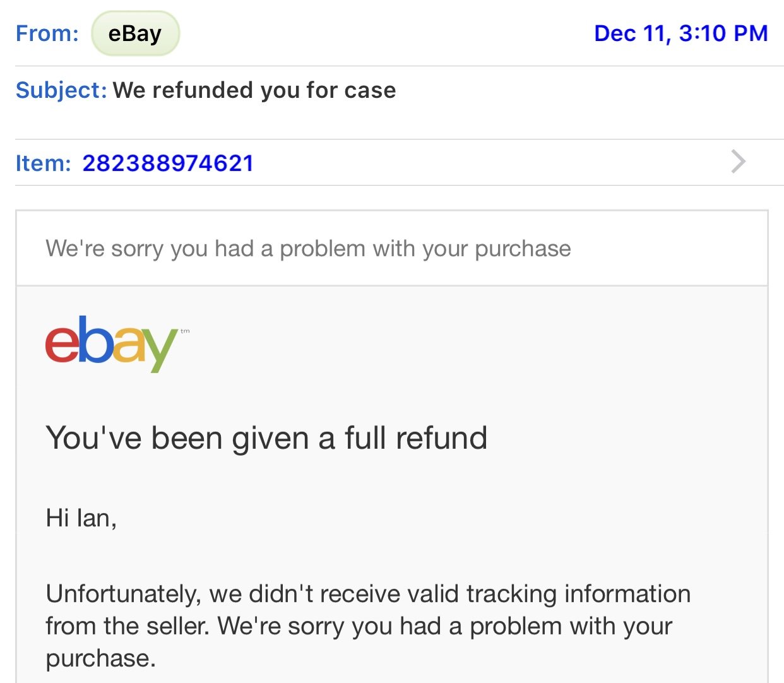Image resolution: width=784 pixels, height=683 pixels.
Task: Select the full refund headline
Action: (x=266, y=439)
